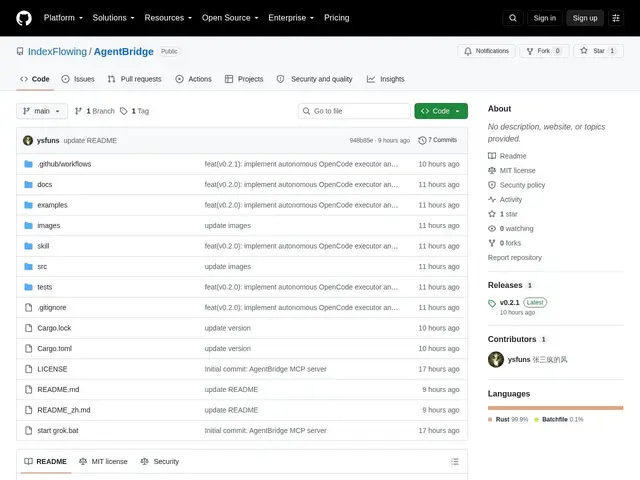Screen dimensions: 640x480
Task: Click the Rust 99.9% language entry
Action: [508, 420]
